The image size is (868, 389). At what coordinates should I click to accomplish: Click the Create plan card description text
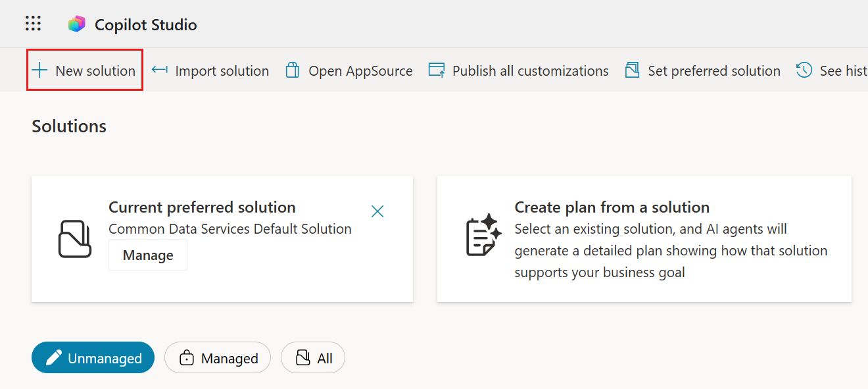[670, 251]
